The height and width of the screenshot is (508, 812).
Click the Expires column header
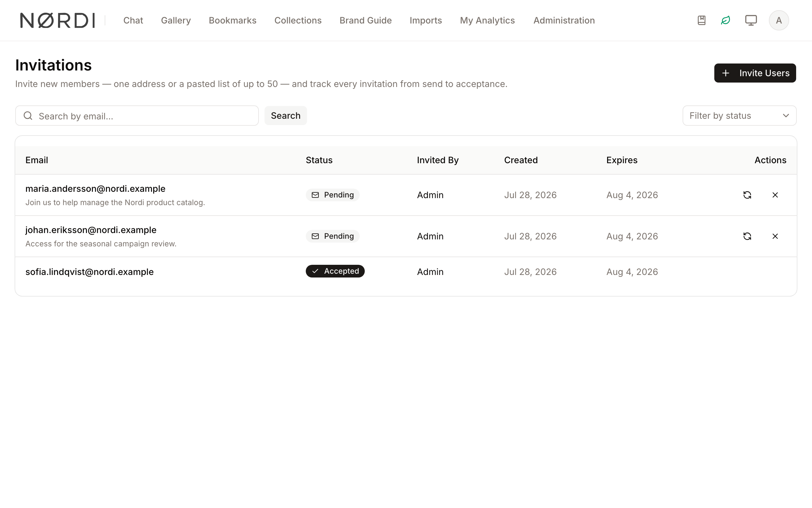click(622, 160)
